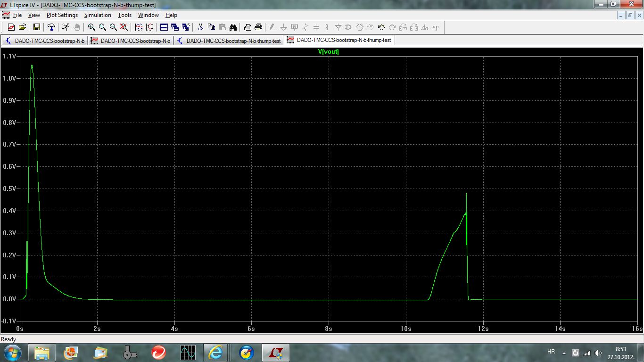Click the diode component icon
The height and width of the screenshot is (362, 644).
338,27
